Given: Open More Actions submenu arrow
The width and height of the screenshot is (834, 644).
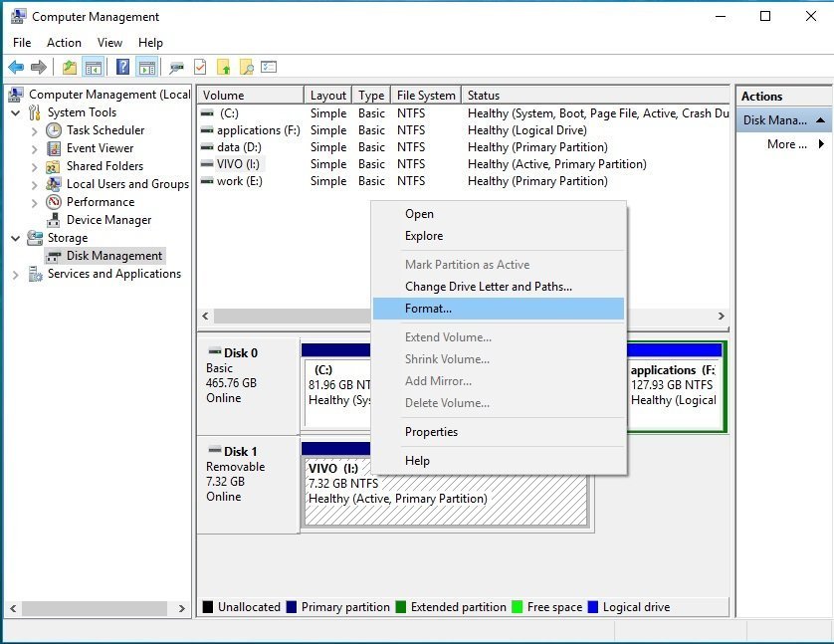Looking at the screenshot, I should (821, 144).
